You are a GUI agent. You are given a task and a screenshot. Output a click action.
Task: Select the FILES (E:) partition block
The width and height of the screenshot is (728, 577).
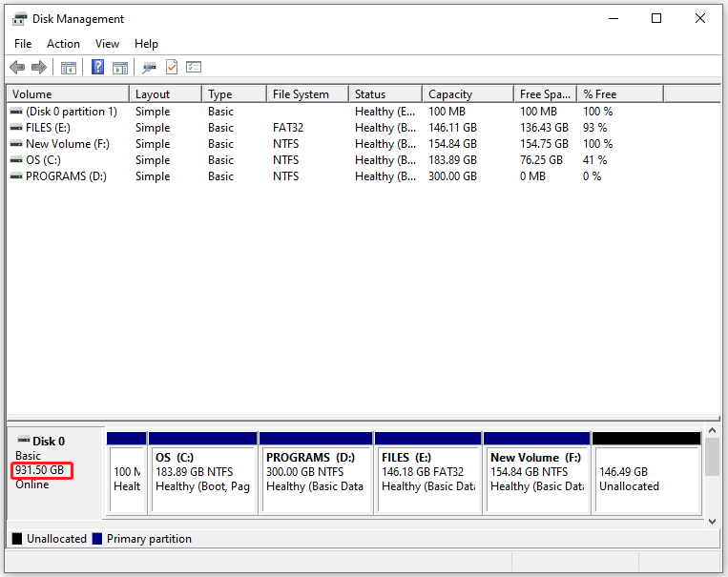[x=428, y=473]
